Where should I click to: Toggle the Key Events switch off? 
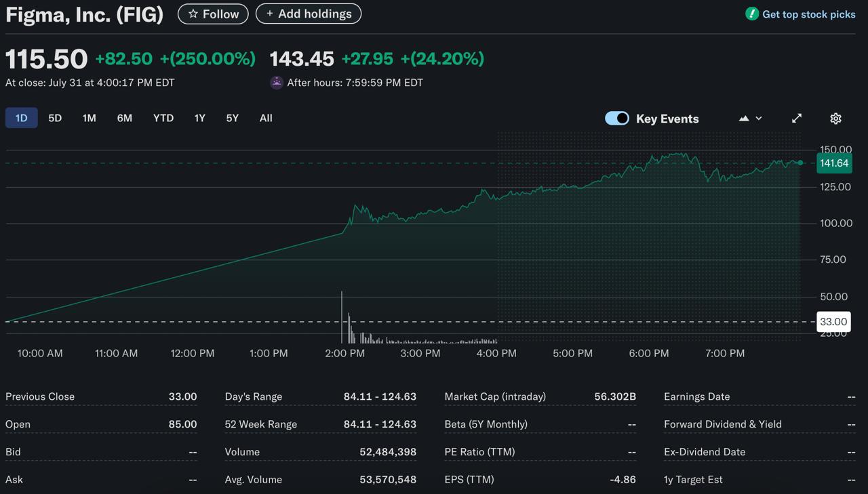pyautogui.click(x=617, y=119)
